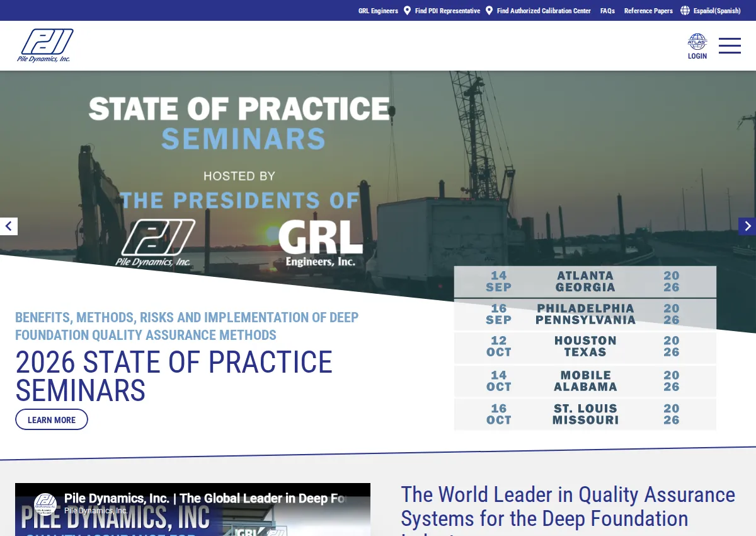Click the globe icon beside Español
Viewport: 756px width, 536px height.
(x=685, y=11)
